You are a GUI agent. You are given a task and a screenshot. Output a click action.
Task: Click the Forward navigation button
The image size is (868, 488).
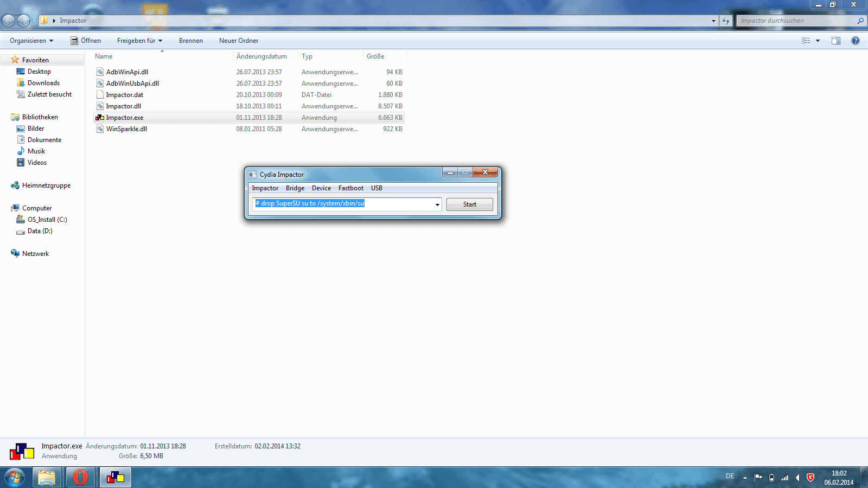24,21
